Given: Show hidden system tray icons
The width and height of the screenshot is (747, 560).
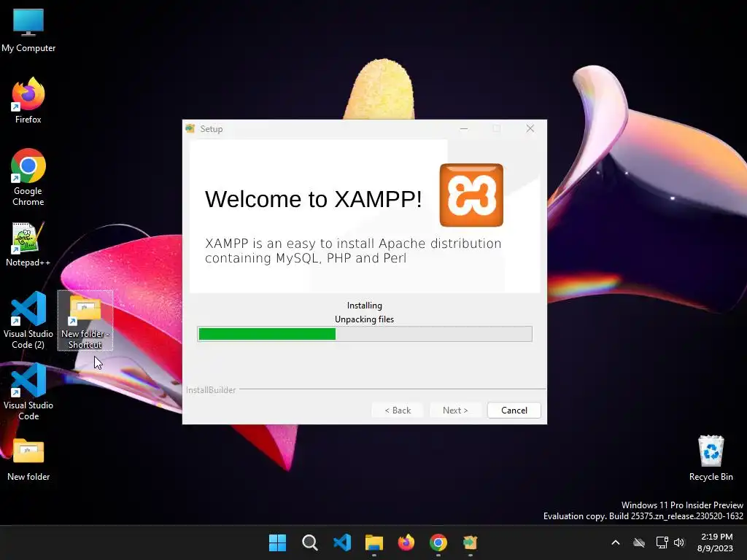Looking at the screenshot, I should [616, 542].
